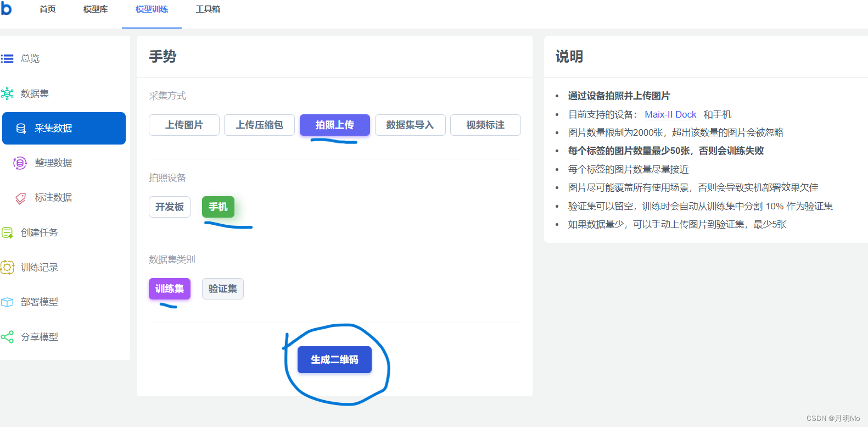
Task: Click the 训练记录 gear icon
Action: [7, 268]
